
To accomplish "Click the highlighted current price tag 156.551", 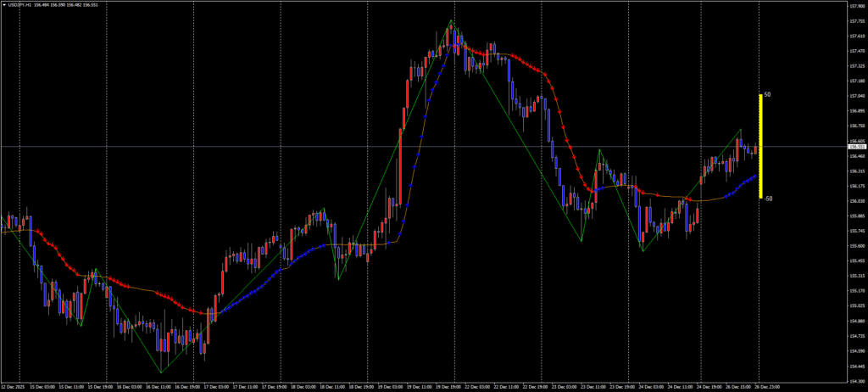I will point(855,147).
